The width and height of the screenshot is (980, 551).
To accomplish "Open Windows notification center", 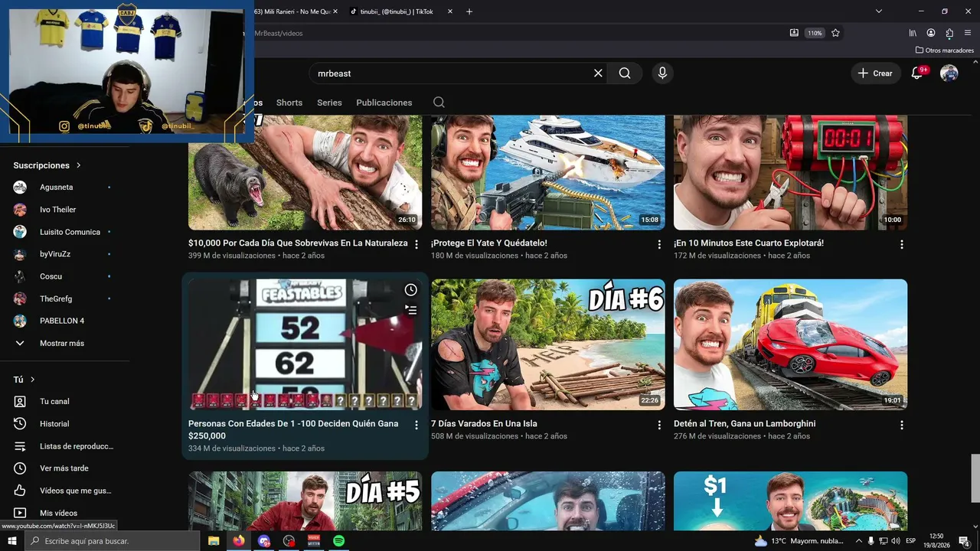I will pos(964,541).
